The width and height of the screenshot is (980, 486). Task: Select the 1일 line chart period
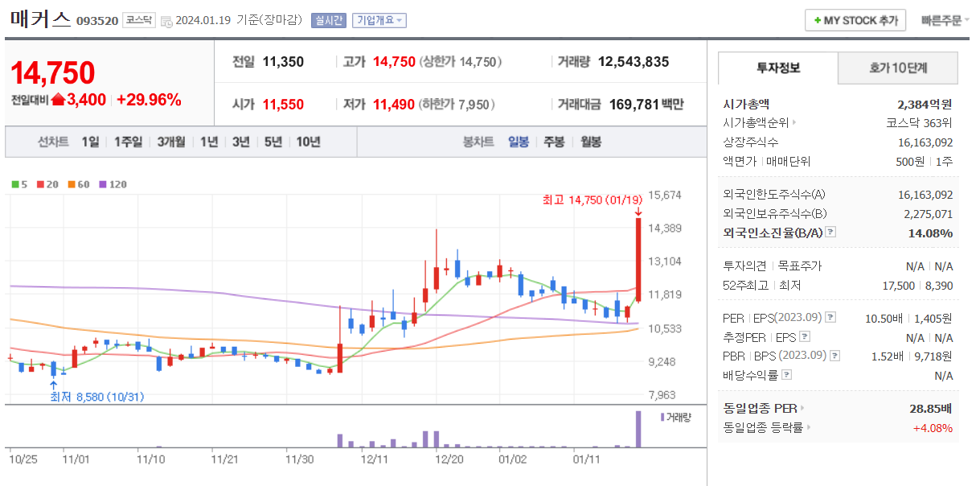point(90,142)
